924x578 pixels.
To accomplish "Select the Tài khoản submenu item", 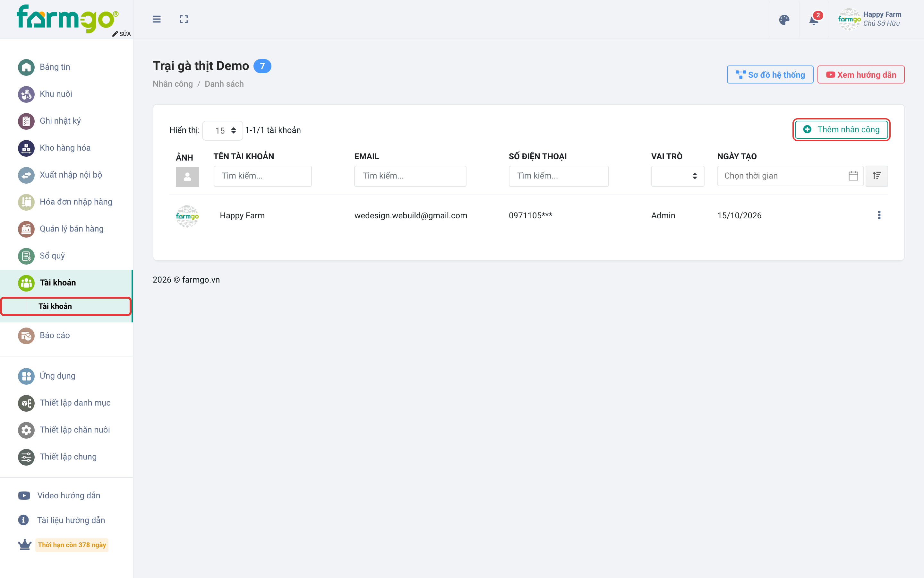I will pos(66,307).
